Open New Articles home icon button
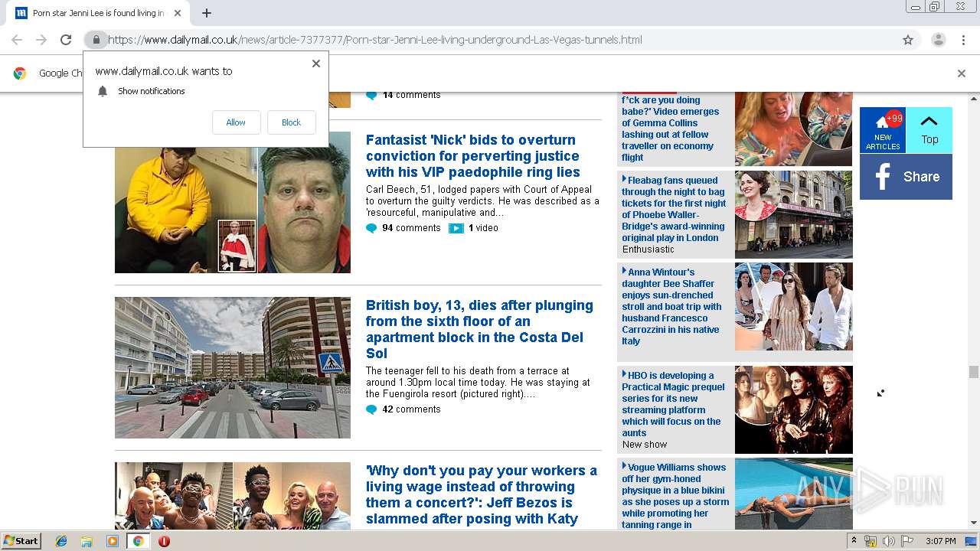This screenshot has width=980, height=551. pyautogui.click(x=883, y=130)
